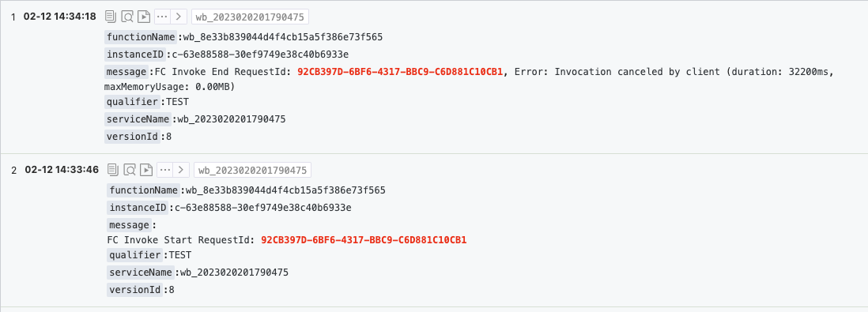Open context view for 14:33:46 log
Image resolution: width=868 pixels, height=312 pixels.
pos(130,169)
